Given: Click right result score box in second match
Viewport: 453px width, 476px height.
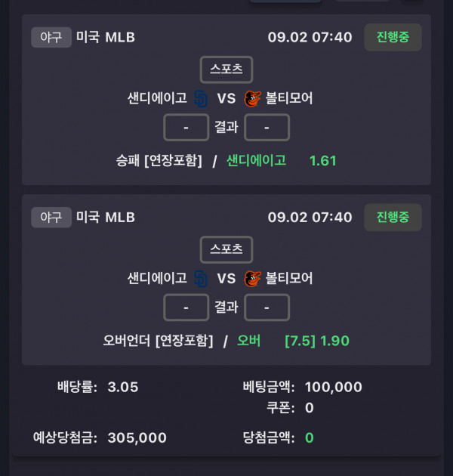Looking at the screenshot, I should tap(267, 308).
